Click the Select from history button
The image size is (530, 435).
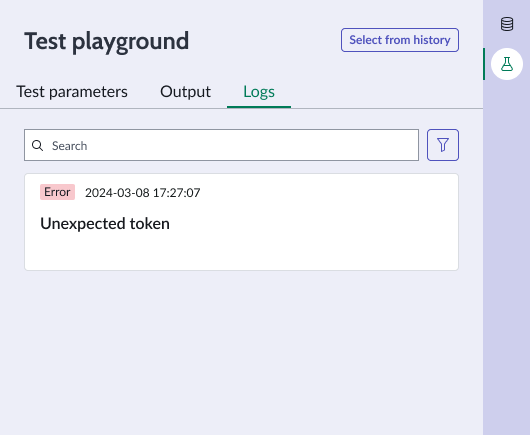point(400,40)
